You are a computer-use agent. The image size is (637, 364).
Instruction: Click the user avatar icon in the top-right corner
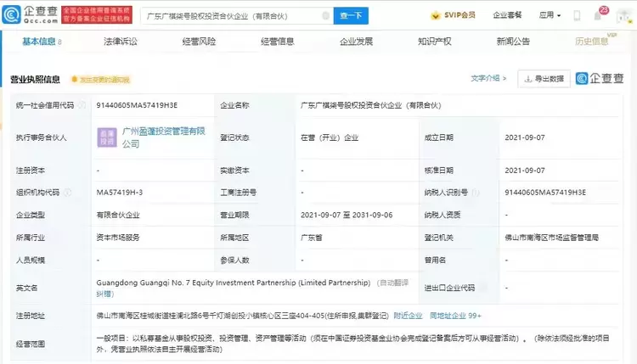pos(623,16)
